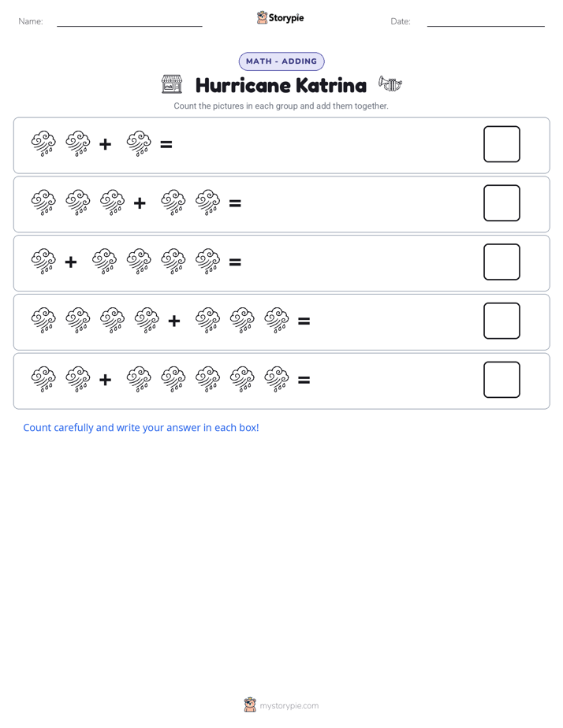Click the MATH - ADDING badge

click(281, 61)
